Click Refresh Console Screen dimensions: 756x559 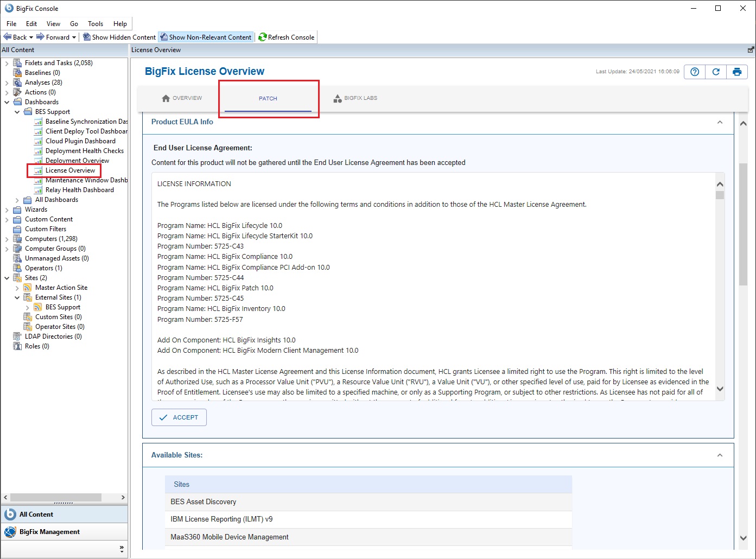(x=287, y=37)
